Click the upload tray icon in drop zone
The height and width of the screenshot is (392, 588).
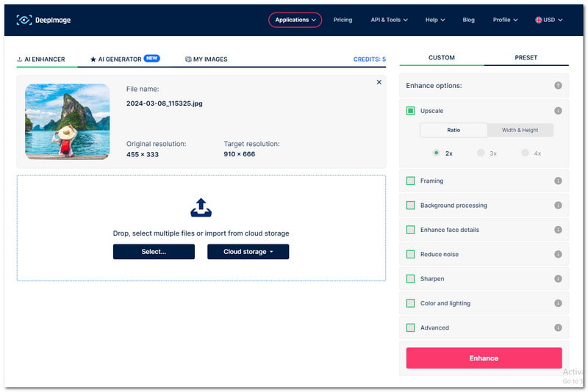click(201, 208)
